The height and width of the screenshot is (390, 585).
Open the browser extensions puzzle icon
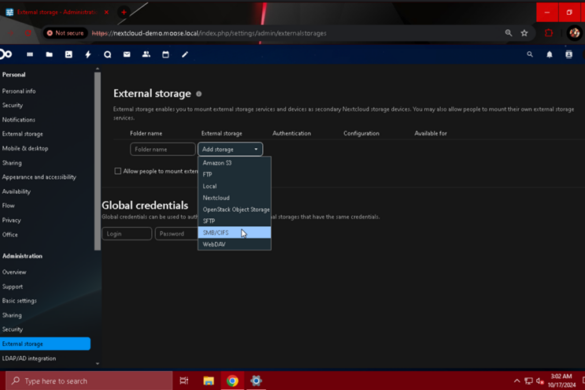(548, 33)
